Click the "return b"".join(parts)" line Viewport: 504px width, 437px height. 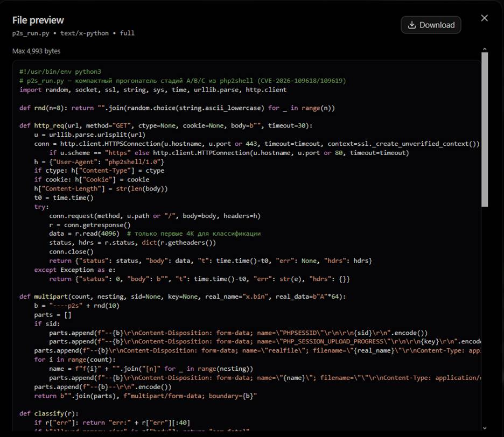pos(145,396)
